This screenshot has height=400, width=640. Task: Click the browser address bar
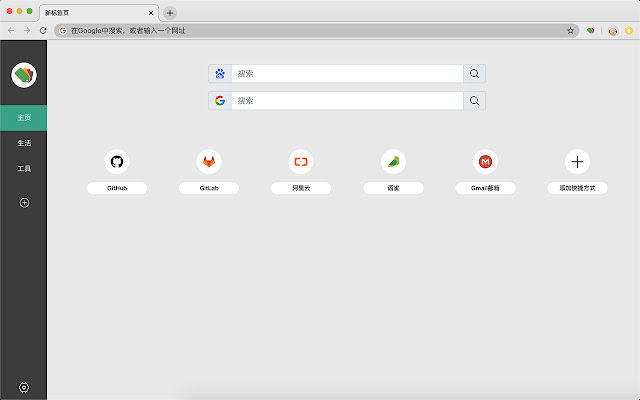click(316, 31)
